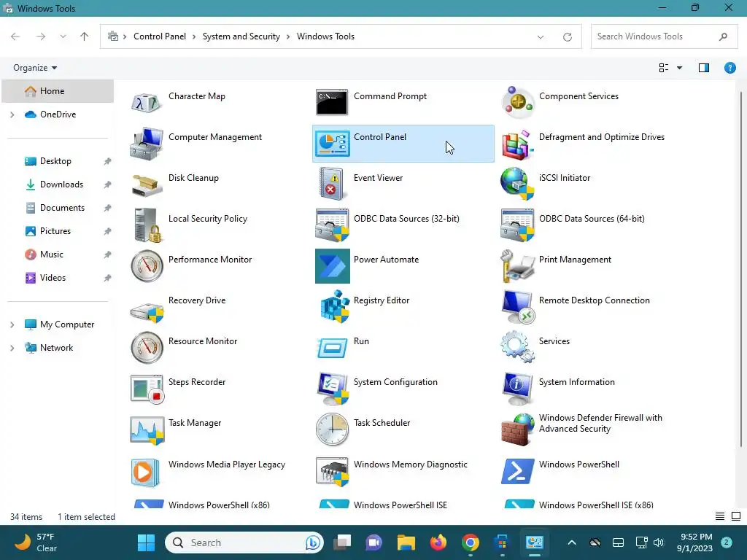The width and height of the screenshot is (747, 560).
Task: Expand the Network tree node
Action: (12, 348)
